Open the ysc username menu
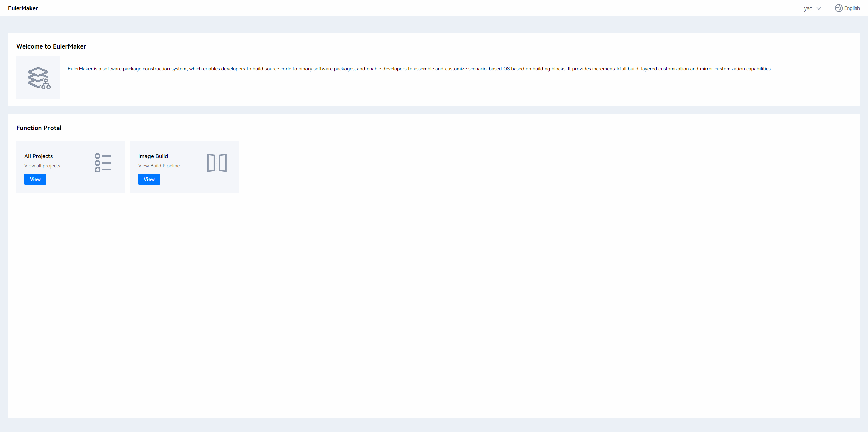The image size is (868, 432). tap(808, 8)
